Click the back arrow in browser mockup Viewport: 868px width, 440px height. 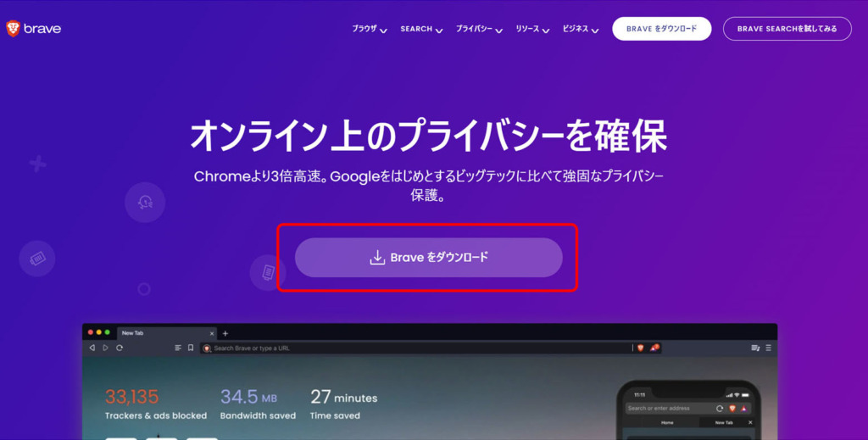click(92, 348)
